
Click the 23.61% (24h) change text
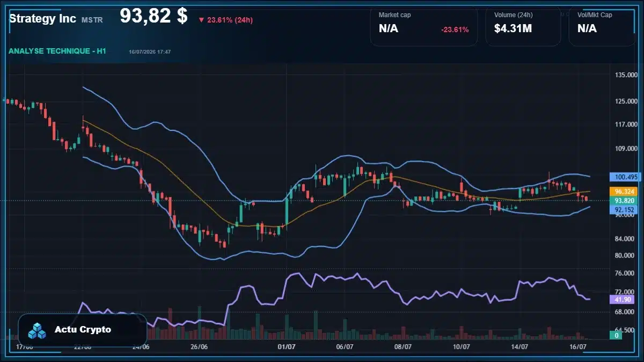(230, 20)
